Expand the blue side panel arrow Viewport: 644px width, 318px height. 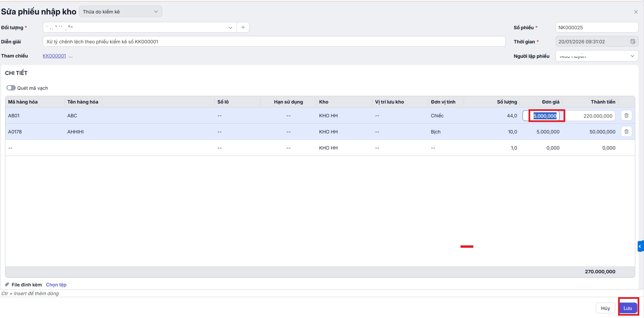640,246
